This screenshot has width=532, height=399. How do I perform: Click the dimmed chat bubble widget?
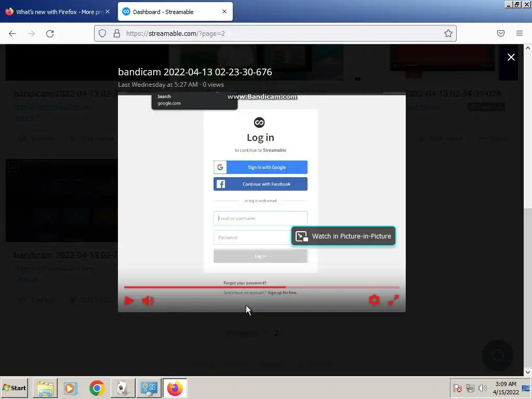coord(497,355)
